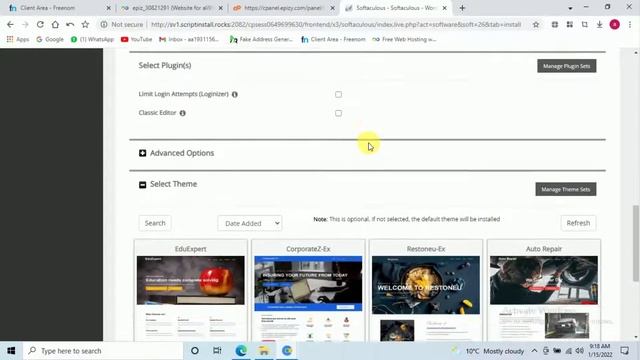Open the notification center icon

(x=624, y=351)
